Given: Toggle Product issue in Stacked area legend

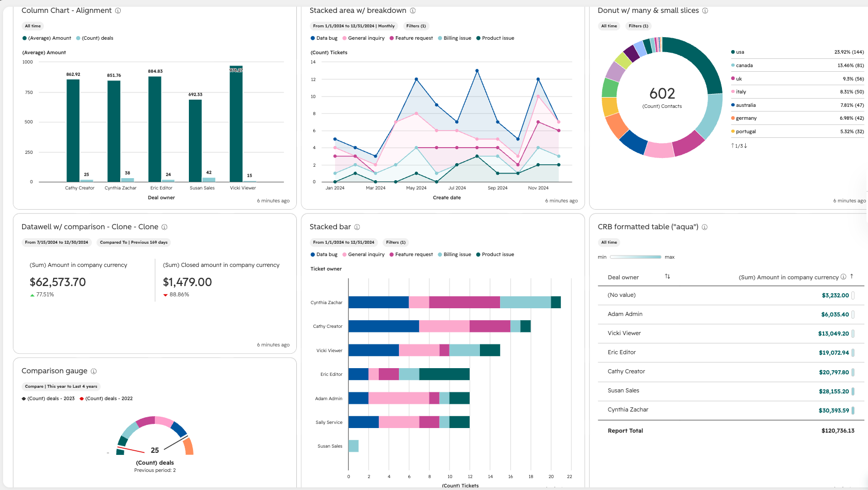Looking at the screenshot, I should coord(495,38).
